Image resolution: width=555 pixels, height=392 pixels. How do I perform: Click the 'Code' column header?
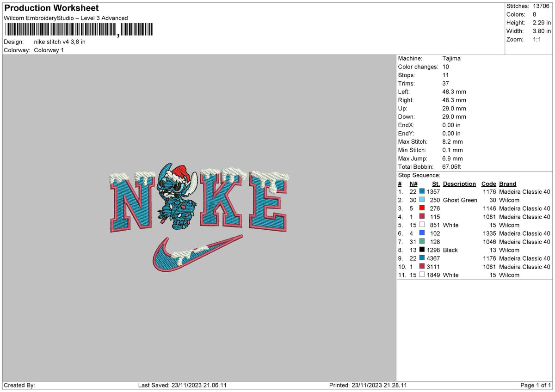489,184
